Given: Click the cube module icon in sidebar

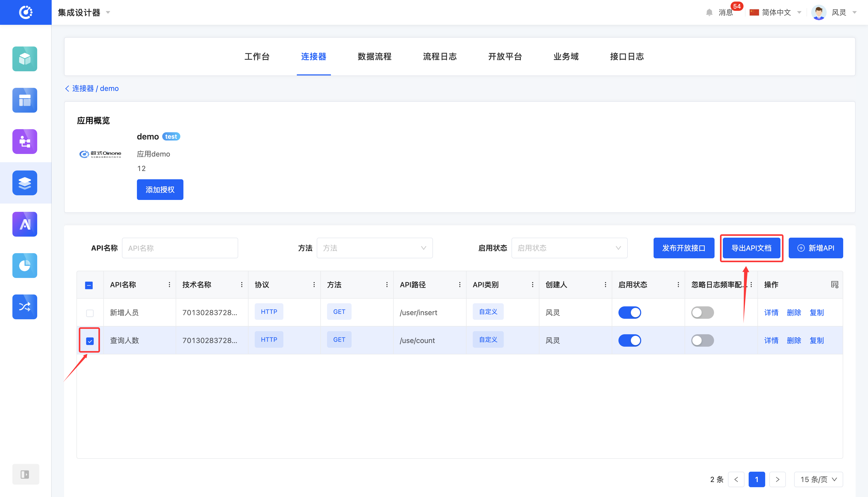Looking at the screenshot, I should point(25,59).
